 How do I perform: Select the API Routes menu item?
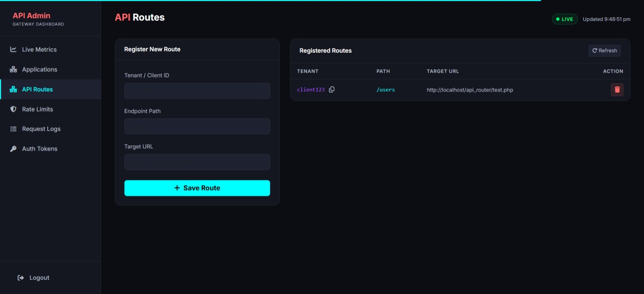[x=50, y=89]
